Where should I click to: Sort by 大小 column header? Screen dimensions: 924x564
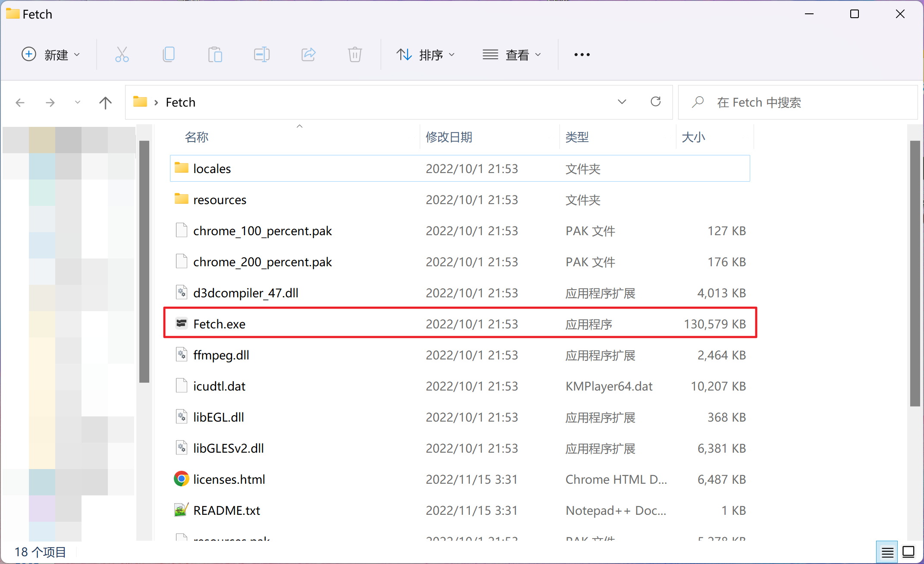(x=693, y=137)
